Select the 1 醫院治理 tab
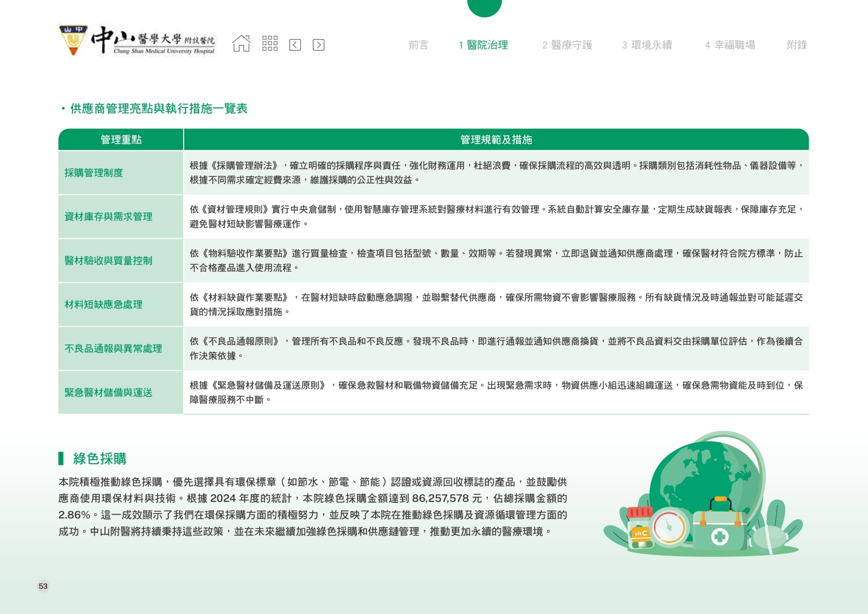 click(x=483, y=45)
